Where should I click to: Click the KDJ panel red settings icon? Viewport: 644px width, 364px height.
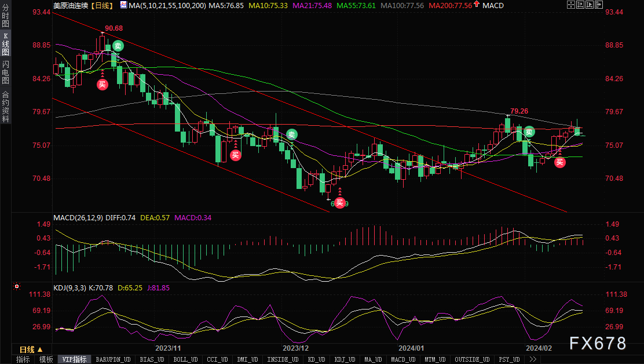tap(16, 286)
